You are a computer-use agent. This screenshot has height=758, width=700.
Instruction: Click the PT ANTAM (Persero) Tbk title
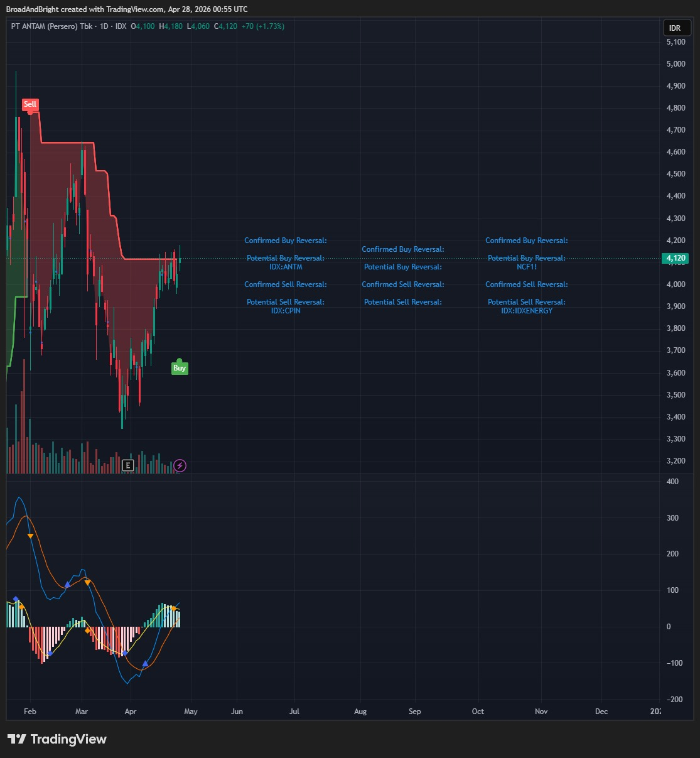[x=52, y=26]
